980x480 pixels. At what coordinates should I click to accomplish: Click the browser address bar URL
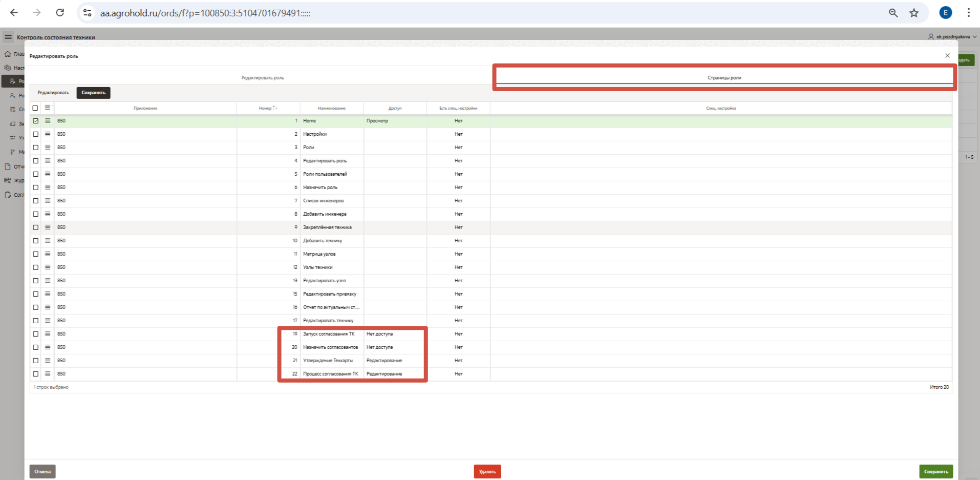[x=205, y=13]
